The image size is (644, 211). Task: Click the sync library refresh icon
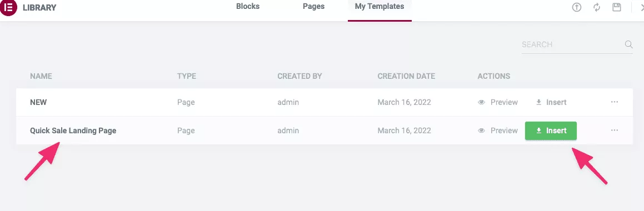click(x=597, y=7)
